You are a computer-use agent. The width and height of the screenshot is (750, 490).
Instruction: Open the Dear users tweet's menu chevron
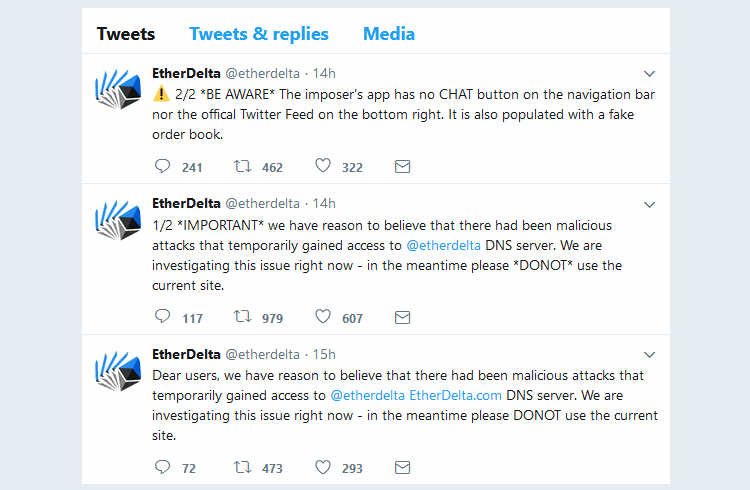[x=649, y=355]
